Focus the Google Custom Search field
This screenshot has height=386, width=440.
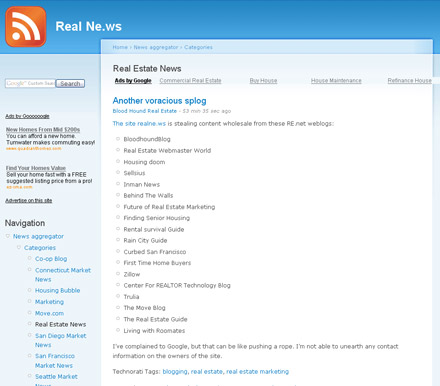30,83
